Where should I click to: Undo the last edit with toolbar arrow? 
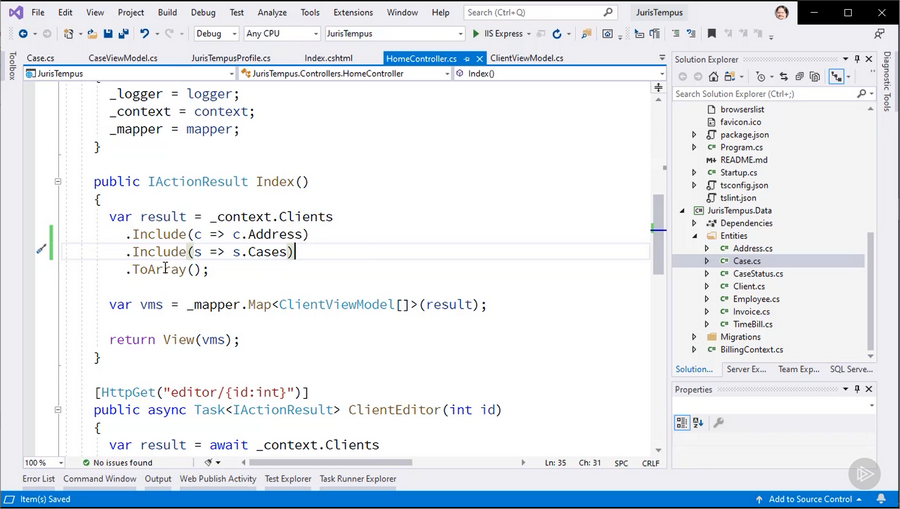145,34
